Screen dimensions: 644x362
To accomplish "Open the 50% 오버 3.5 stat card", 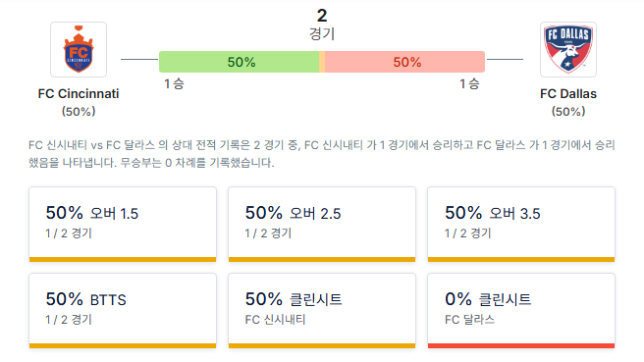I will (521, 224).
